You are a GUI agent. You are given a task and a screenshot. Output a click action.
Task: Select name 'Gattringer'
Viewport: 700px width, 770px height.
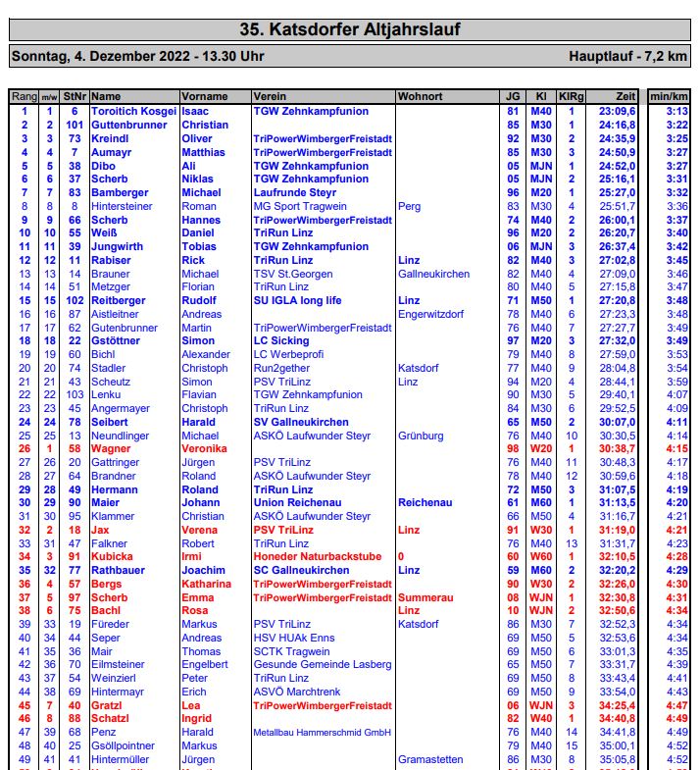116,463
